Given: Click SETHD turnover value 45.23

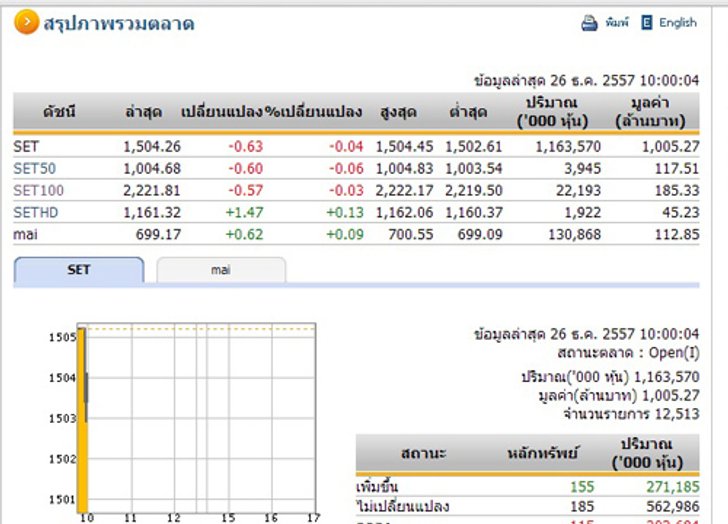Looking at the screenshot, I should [681, 212].
